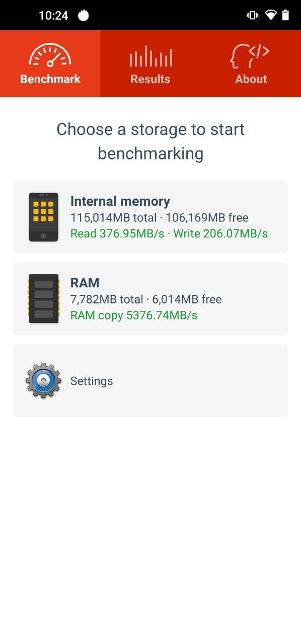
Task: Open the About tab label
Action: 251,79
